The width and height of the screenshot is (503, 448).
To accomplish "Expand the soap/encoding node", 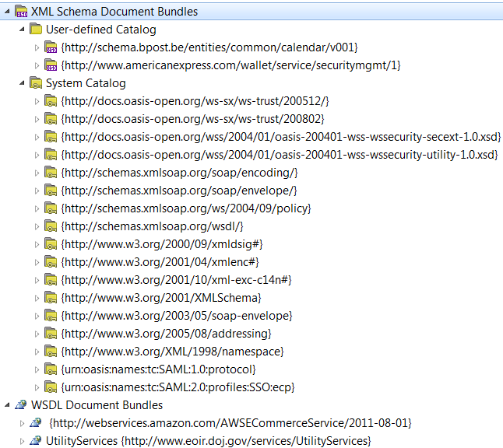I will [37, 173].
